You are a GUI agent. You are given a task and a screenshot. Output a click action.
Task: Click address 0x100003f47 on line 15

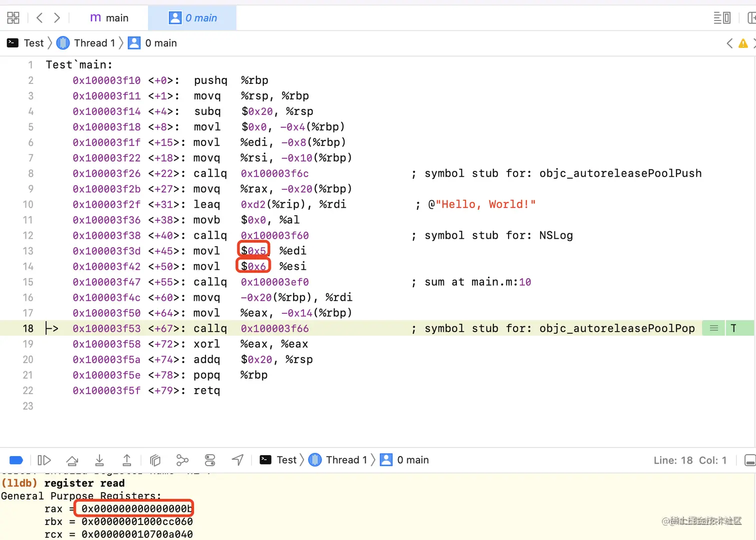pyautogui.click(x=106, y=282)
